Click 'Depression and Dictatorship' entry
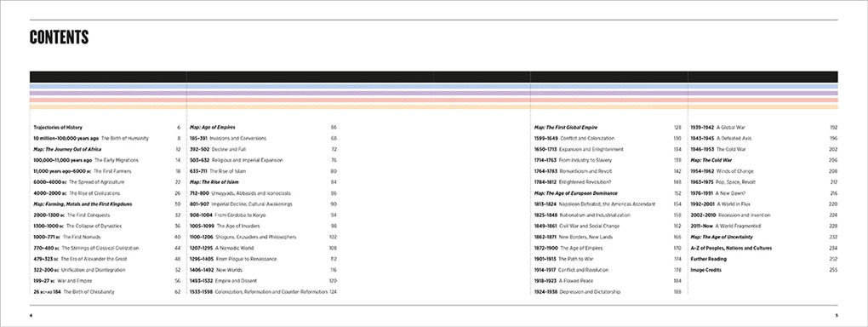 tap(590, 291)
